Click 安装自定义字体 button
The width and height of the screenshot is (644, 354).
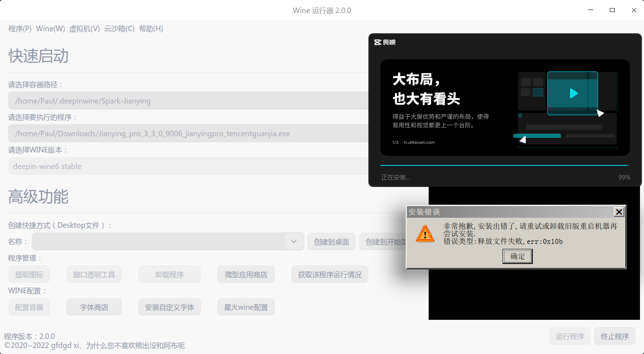pos(170,307)
